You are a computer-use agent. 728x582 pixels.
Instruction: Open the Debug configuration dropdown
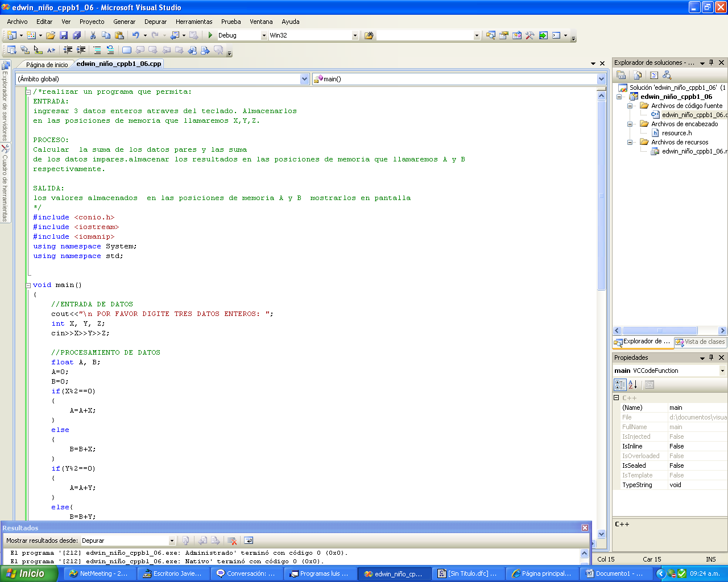(x=264, y=35)
